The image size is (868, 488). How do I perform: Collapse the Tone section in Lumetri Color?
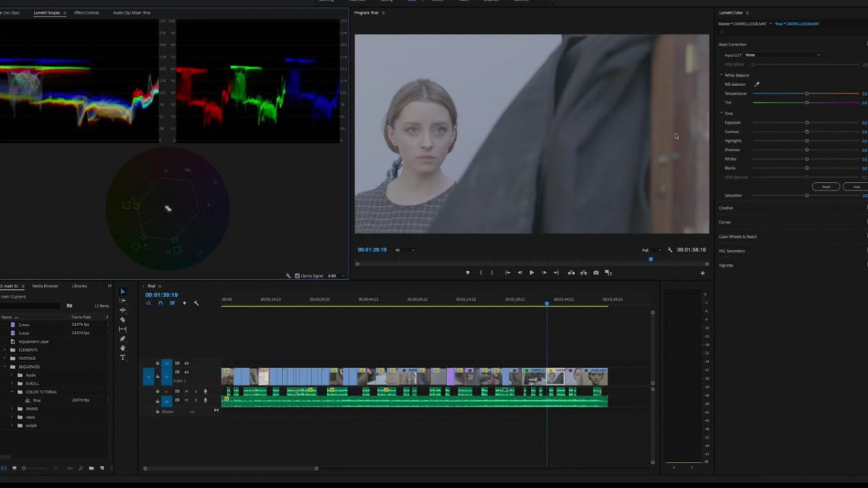[x=720, y=113]
